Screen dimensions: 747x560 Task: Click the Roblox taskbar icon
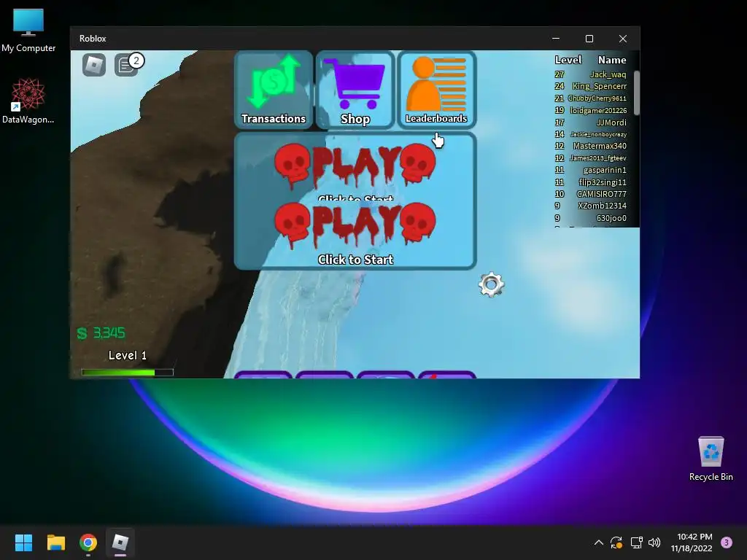(x=120, y=542)
